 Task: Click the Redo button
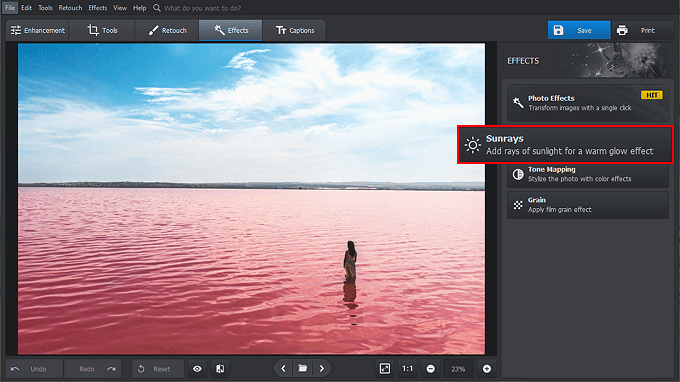click(93, 369)
